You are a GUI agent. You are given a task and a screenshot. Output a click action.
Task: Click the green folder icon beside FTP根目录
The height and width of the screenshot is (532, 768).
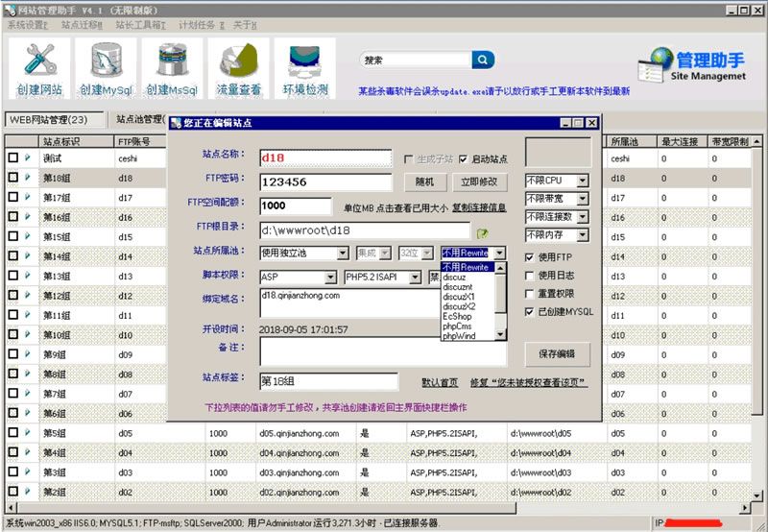coord(483,231)
